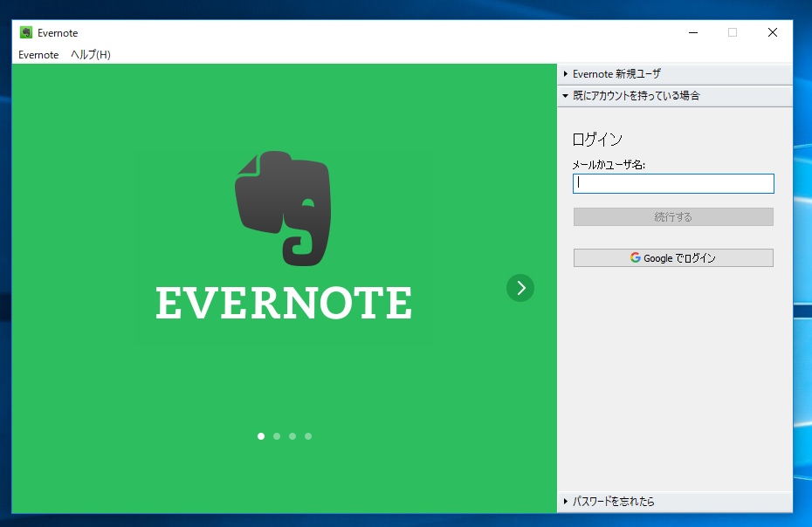Collapse the 既にアカウントを持っている場合 section
The image size is (812, 527).
click(675, 96)
